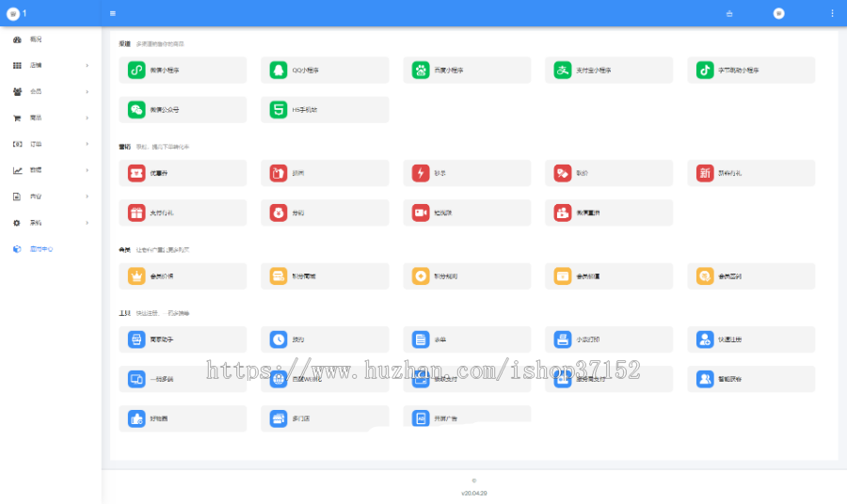
Task: Open the three-dot more options menu
Action: point(832,13)
